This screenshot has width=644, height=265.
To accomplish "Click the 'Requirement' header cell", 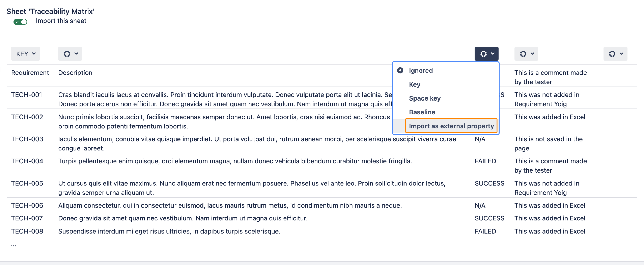I will coord(30,73).
